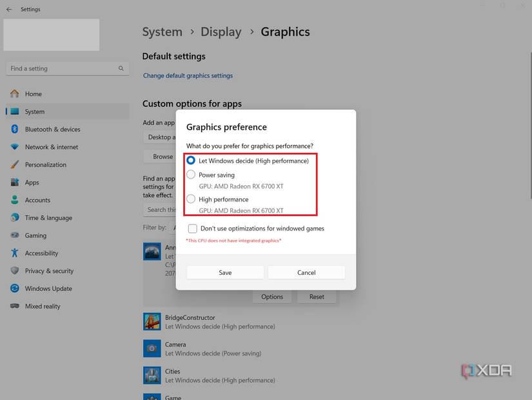
Task: Open Accessibility settings in the sidebar
Action: [x=43, y=253]
